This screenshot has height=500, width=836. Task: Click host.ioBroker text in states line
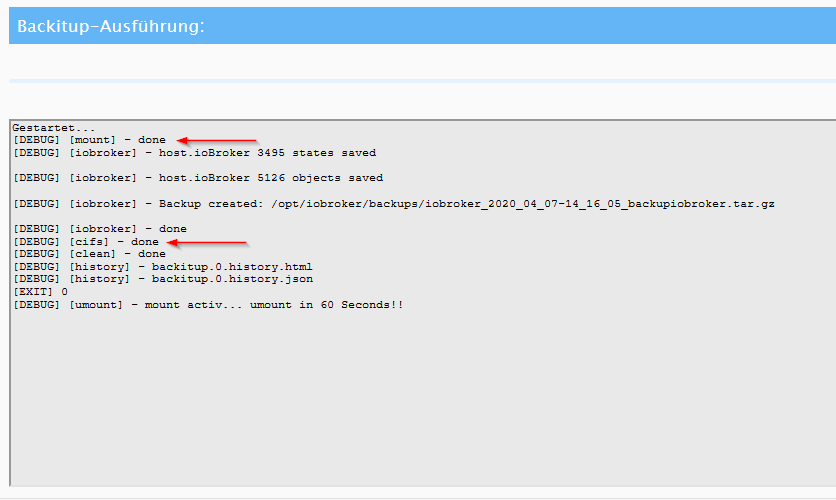point(204,153)
